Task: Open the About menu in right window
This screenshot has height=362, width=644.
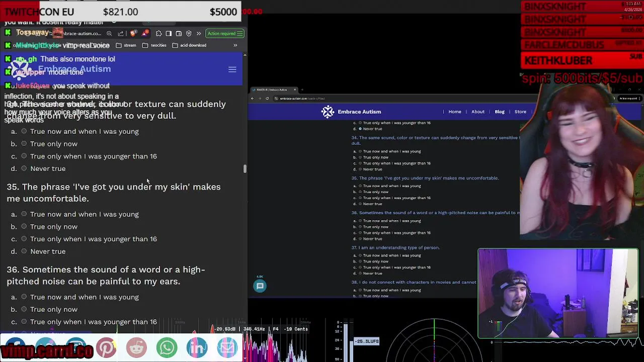Action: tap(478, 112)
